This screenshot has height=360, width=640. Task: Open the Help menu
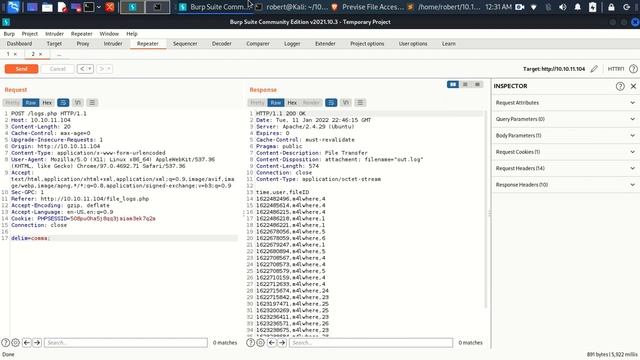coord(131,34)
